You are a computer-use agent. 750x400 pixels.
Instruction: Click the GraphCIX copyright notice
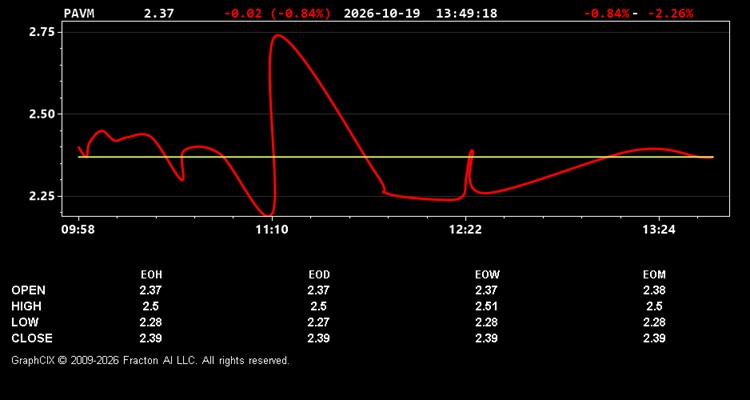click(150, 360)
